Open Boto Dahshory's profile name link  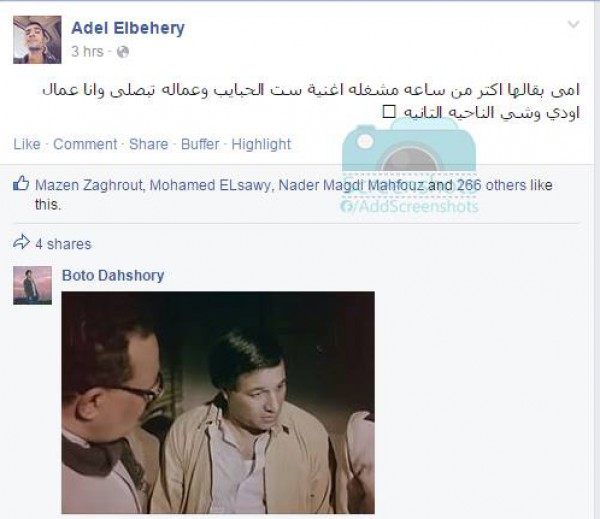(x=113, y=275)
